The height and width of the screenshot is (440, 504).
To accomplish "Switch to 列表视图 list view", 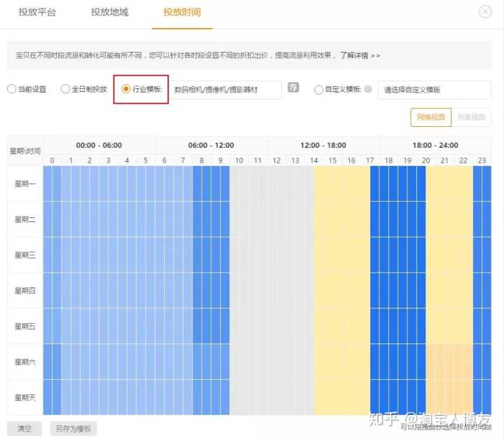I will 471,118.
